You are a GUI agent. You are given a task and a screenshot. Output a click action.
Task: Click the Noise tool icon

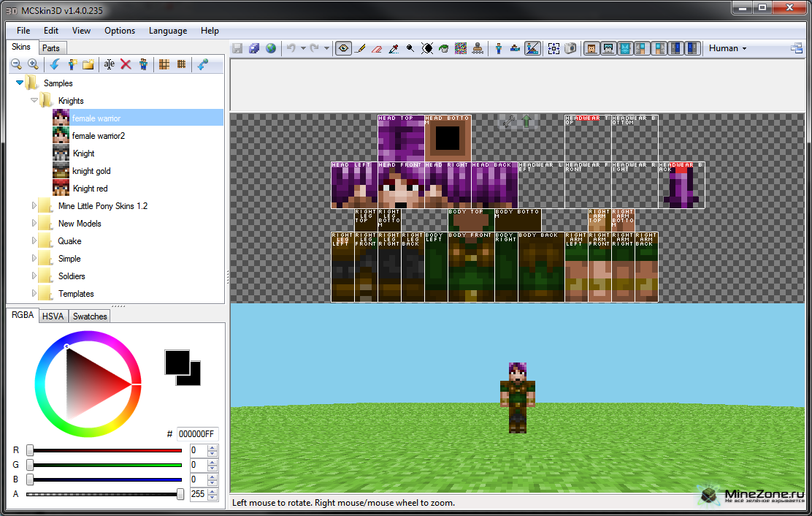pos(461,48)
